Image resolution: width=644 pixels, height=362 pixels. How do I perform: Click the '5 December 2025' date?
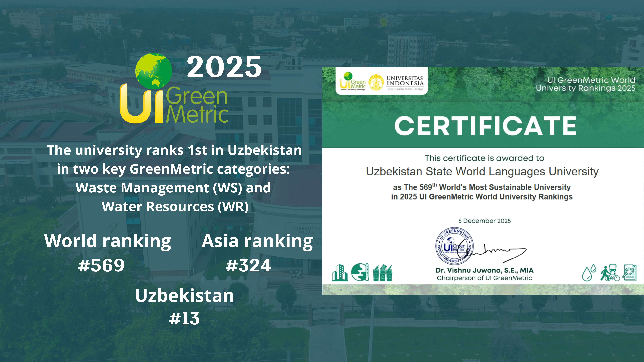(x=484, y=221)
